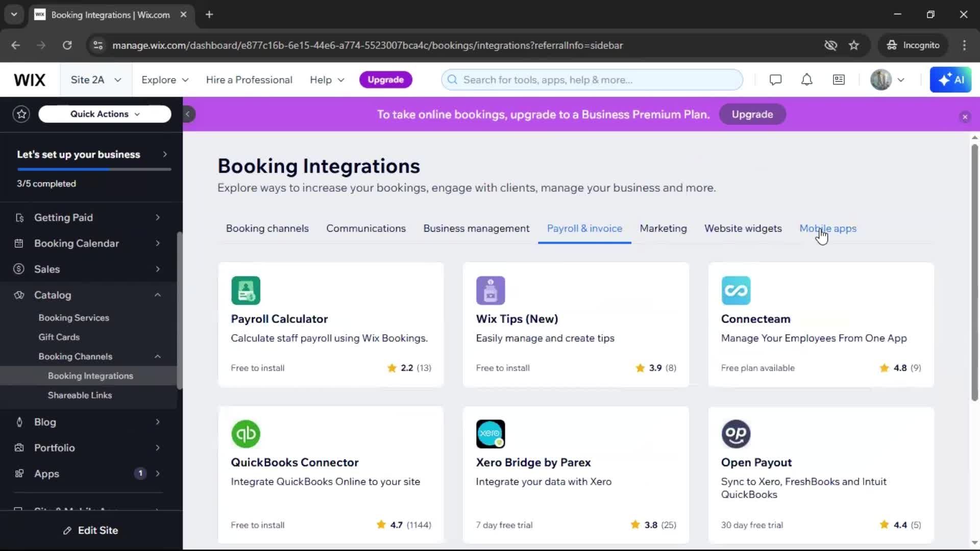Click the browser address bar URL
This screenshot has width=980, height=551.
[x=367, y=45]
